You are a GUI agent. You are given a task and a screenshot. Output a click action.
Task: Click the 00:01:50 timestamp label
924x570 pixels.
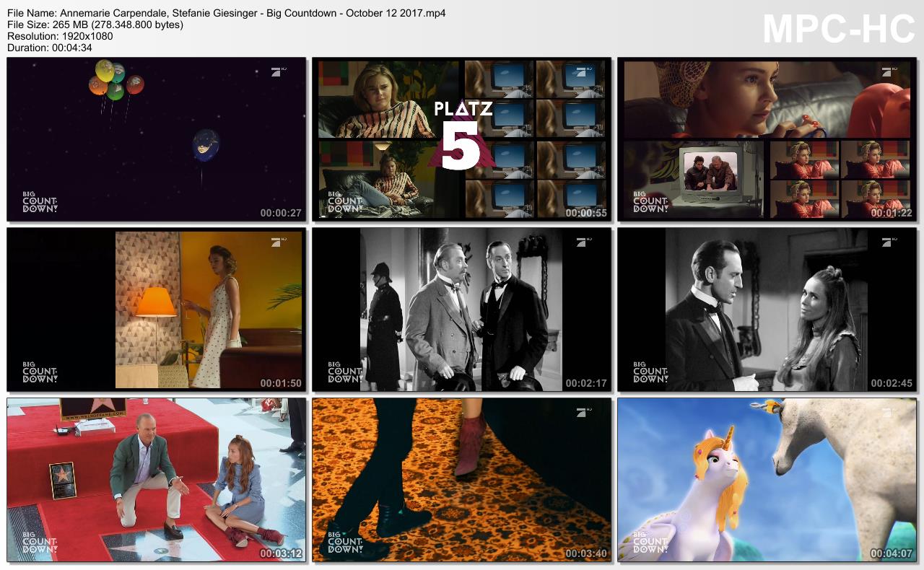click(x=281, y=383)
